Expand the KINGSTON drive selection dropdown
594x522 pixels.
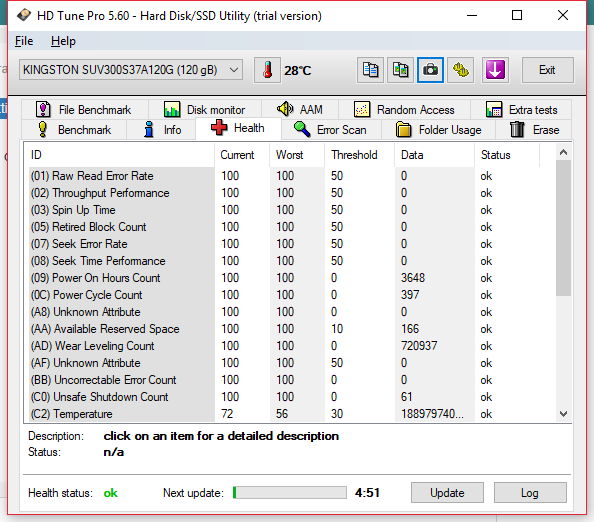point(131,70)
